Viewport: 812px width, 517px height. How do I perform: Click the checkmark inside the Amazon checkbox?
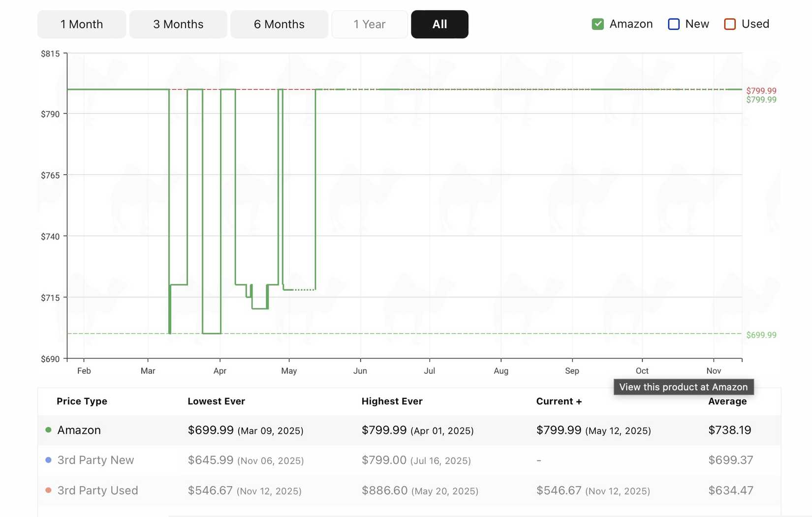[597, 24]
